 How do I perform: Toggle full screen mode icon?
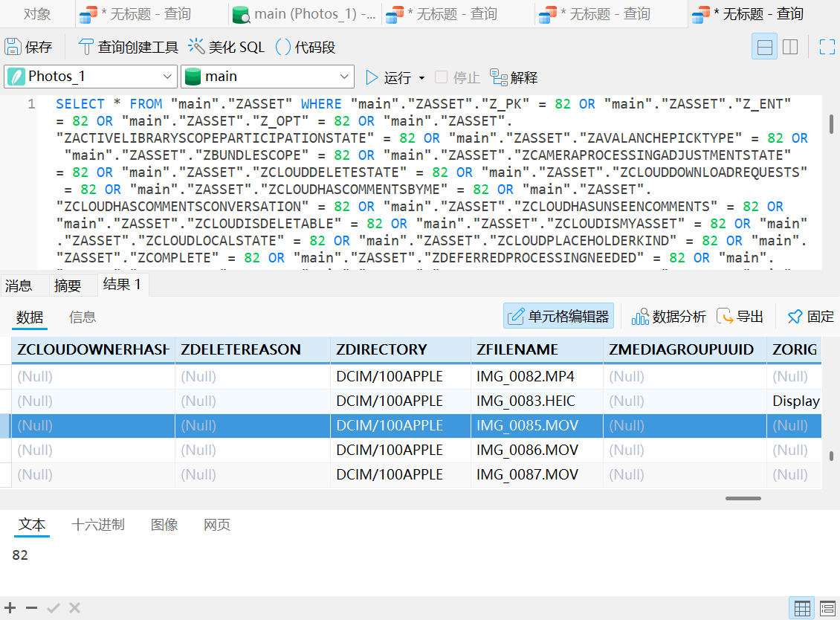tap(827, 47)
